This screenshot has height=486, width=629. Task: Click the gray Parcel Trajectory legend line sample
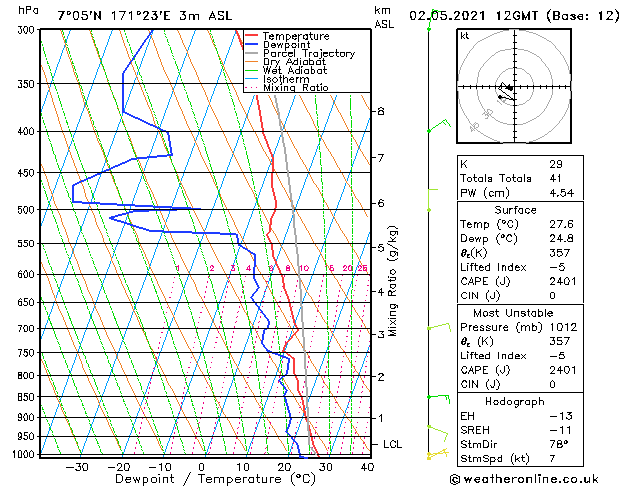click(252, 53)
